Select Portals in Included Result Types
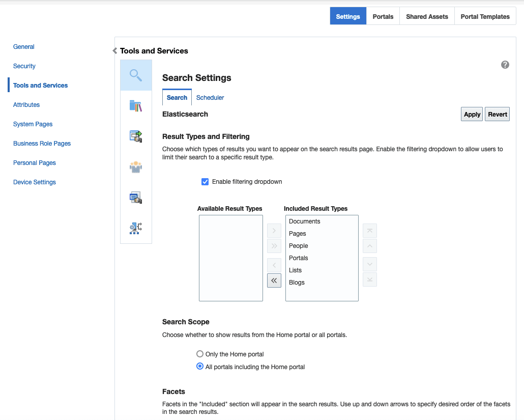This screenshot has height=420, width=524. pos(322,258)
